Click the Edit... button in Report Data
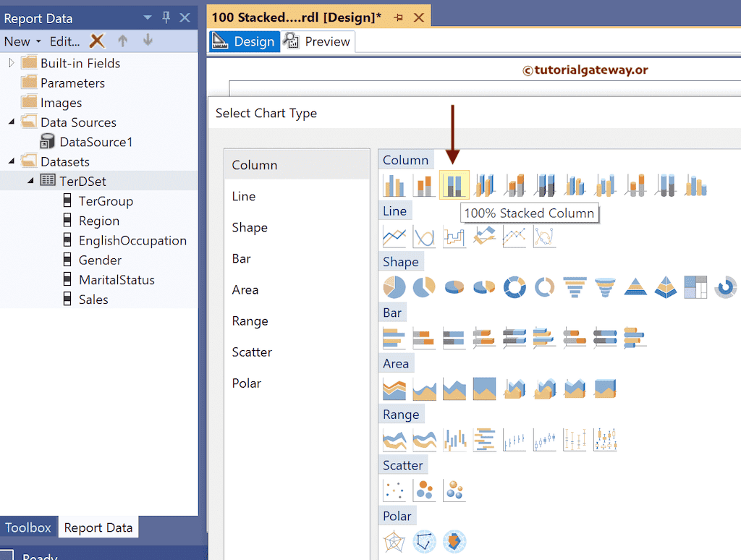 (x=64, y=41)
